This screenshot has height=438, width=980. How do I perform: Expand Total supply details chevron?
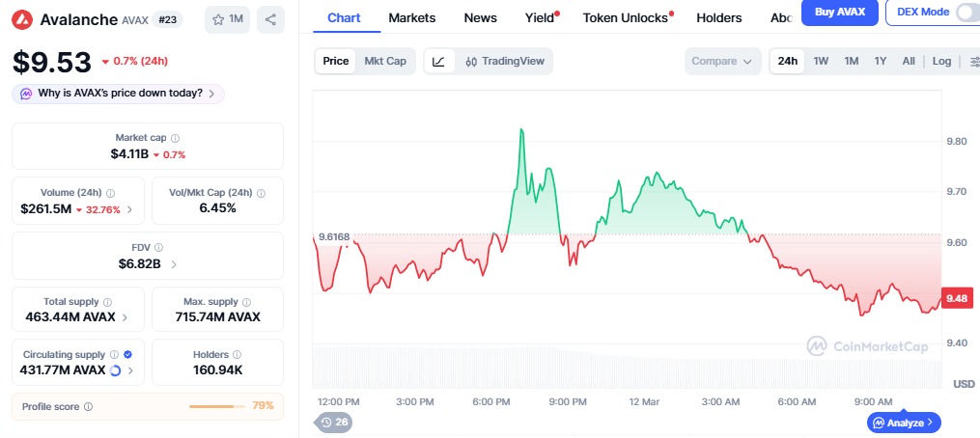click(126, 317)
